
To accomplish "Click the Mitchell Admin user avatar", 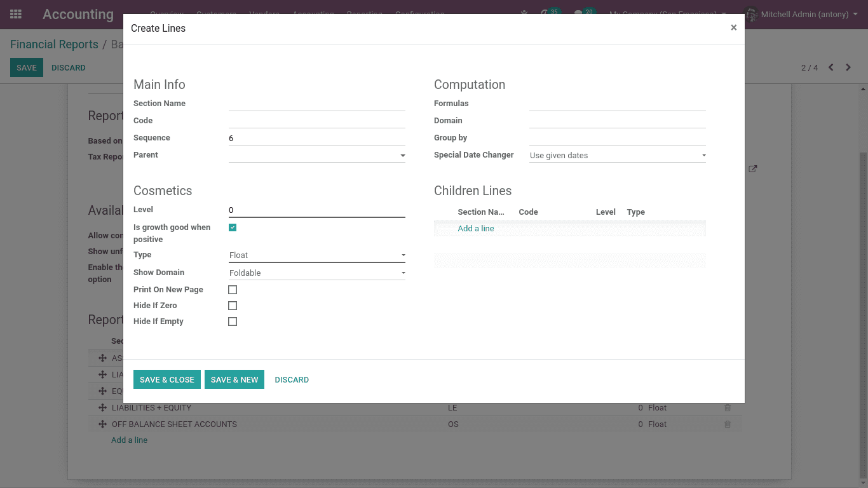I will point(751,14).
